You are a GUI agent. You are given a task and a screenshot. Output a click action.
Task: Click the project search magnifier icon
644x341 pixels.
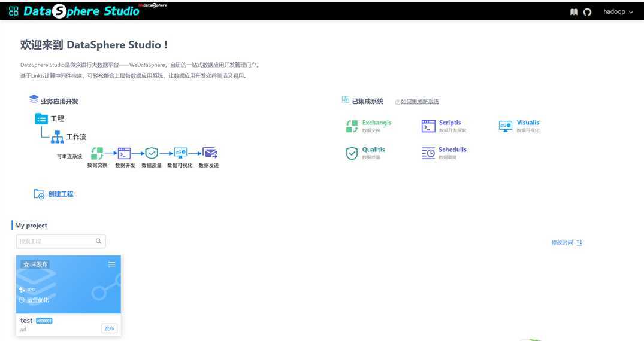point(99,241)
